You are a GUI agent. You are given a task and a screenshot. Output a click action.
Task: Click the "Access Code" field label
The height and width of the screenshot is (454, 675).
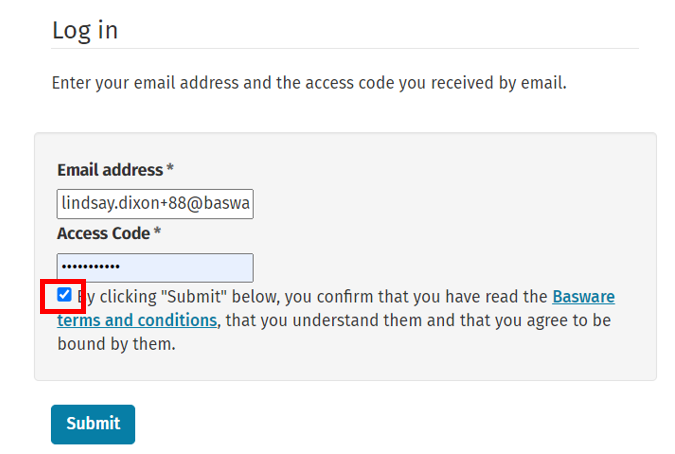pos(104,233)
